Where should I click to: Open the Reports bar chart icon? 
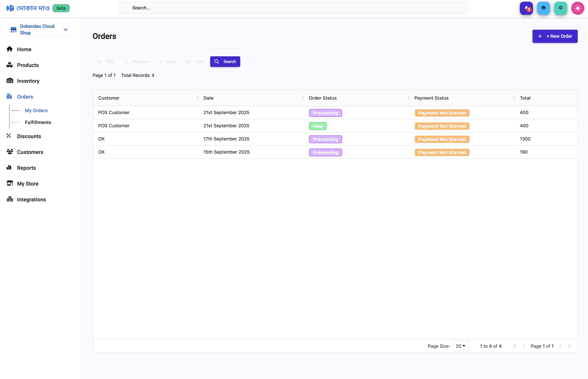[9, 168]
